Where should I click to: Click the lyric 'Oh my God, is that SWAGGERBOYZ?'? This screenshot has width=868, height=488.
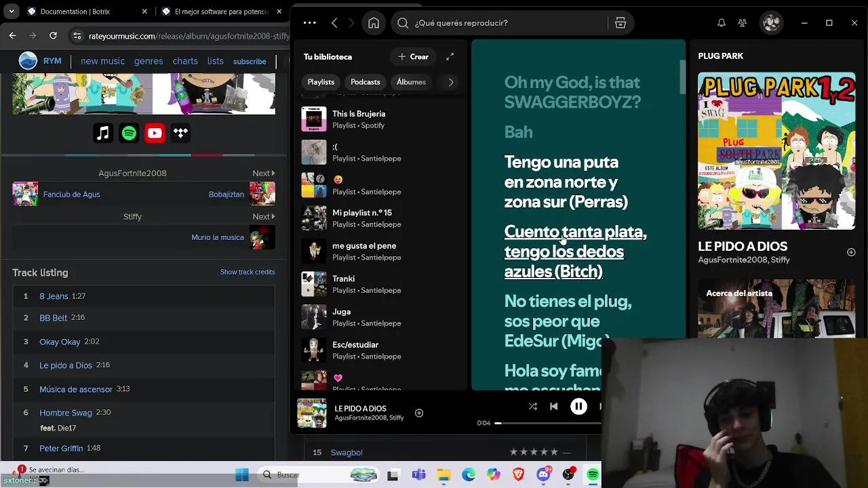[x=572, y=92]
